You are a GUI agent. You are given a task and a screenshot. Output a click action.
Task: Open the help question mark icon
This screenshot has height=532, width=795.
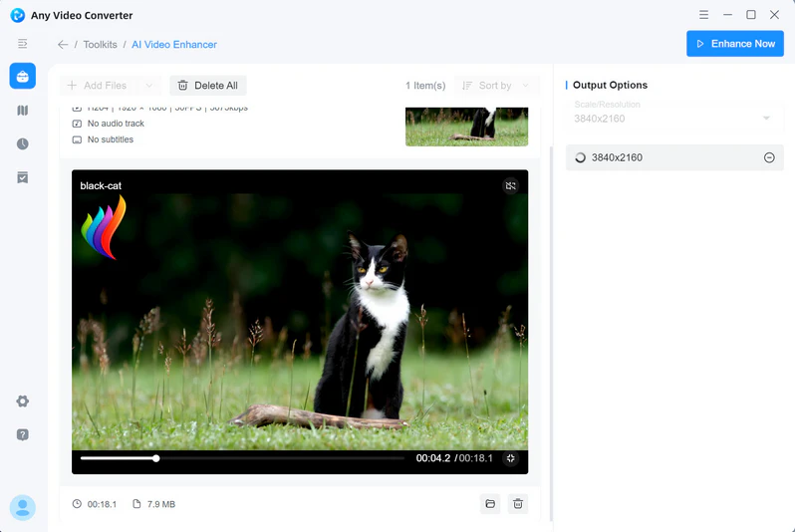pos(22,434)
